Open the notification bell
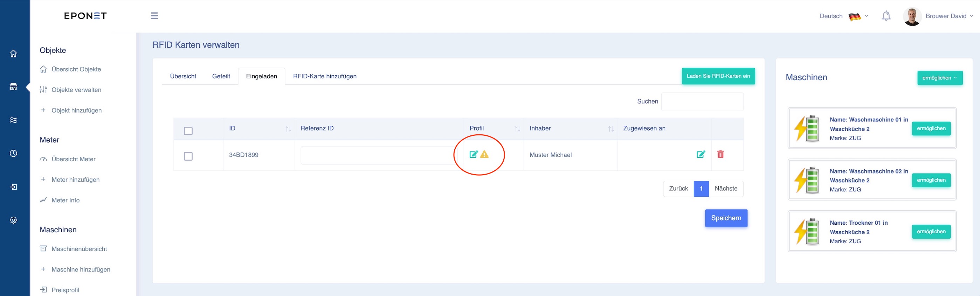The width and height of the screenshot is (980, 296). (886, 16)
